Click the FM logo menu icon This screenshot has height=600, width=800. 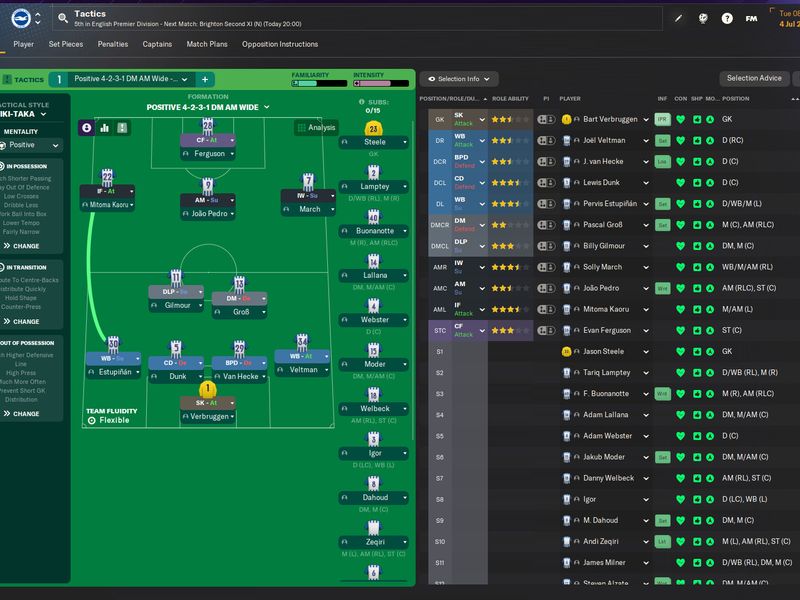[x=751, y=18]
